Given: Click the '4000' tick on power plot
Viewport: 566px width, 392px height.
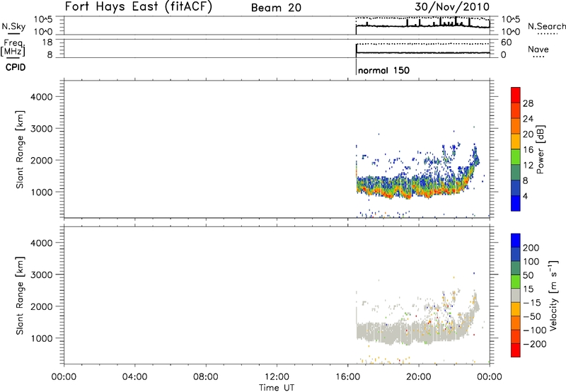Looking at the screenshot, I should 41,97.
